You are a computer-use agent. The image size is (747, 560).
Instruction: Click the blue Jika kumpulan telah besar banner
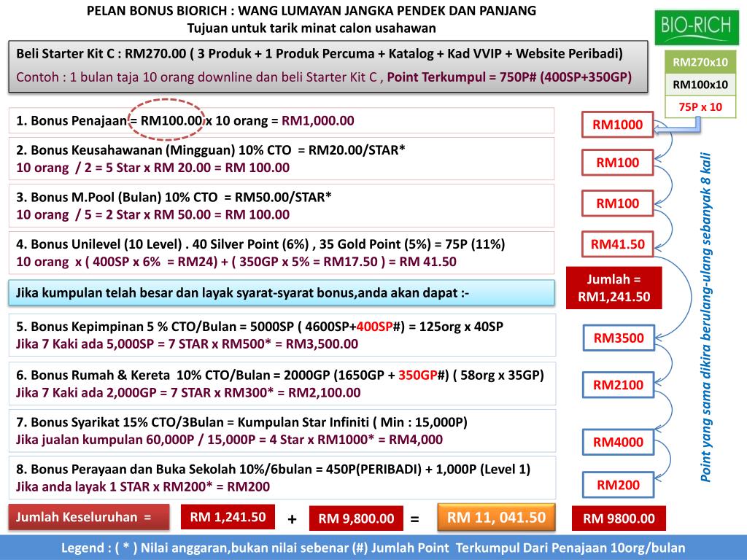tap(282, 292)
